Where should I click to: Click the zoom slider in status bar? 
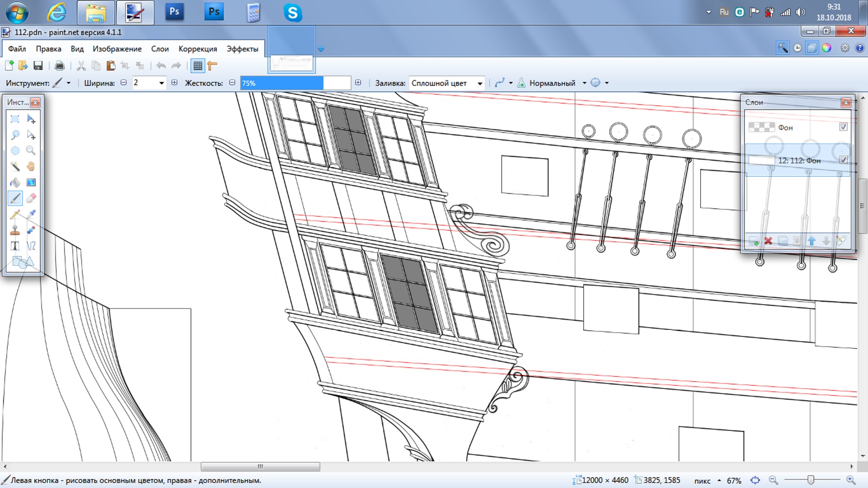tap(812, 480)
